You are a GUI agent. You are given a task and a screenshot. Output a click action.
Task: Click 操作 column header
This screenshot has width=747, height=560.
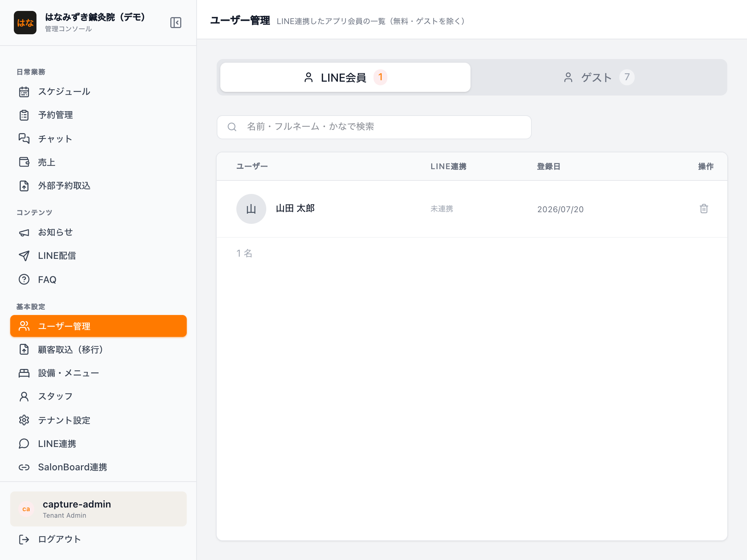pyautogui.click(x=706, y=166)
